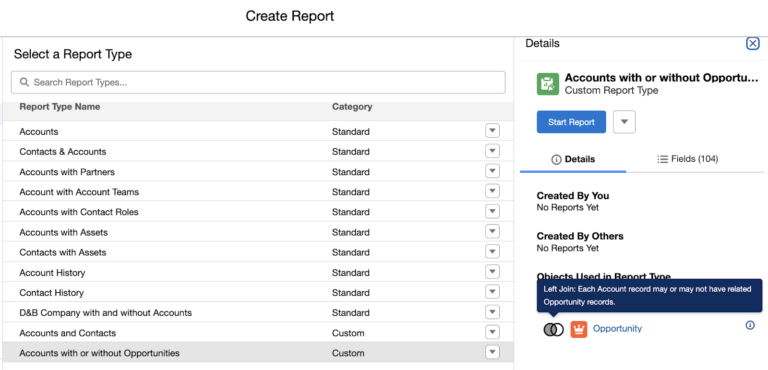Click Standard category in Accounts row
768x370 pixels.
[351, 132]
